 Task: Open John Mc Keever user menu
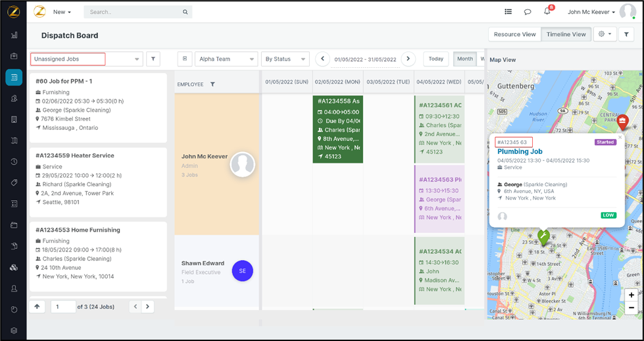tap(591, 12)
